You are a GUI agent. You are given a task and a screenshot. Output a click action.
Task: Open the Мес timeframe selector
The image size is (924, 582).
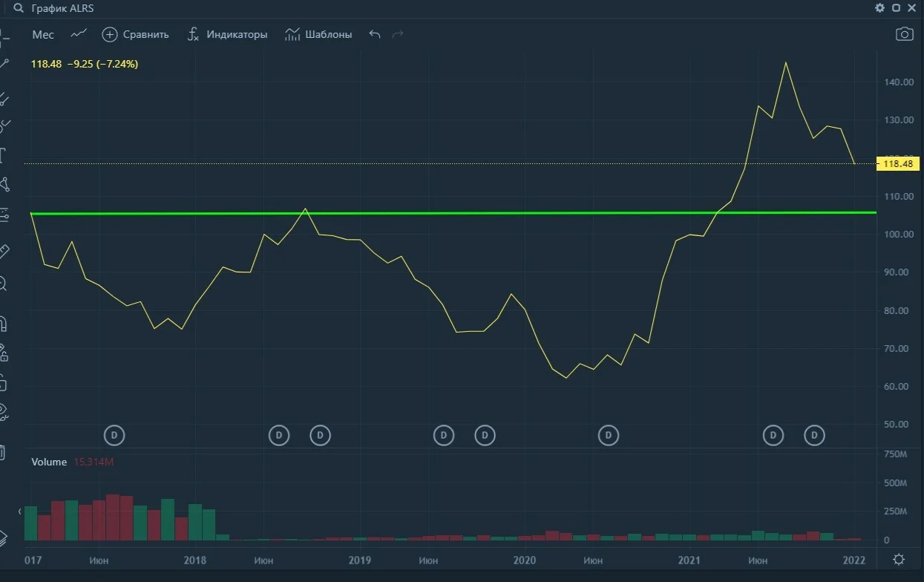click(43, 35)
